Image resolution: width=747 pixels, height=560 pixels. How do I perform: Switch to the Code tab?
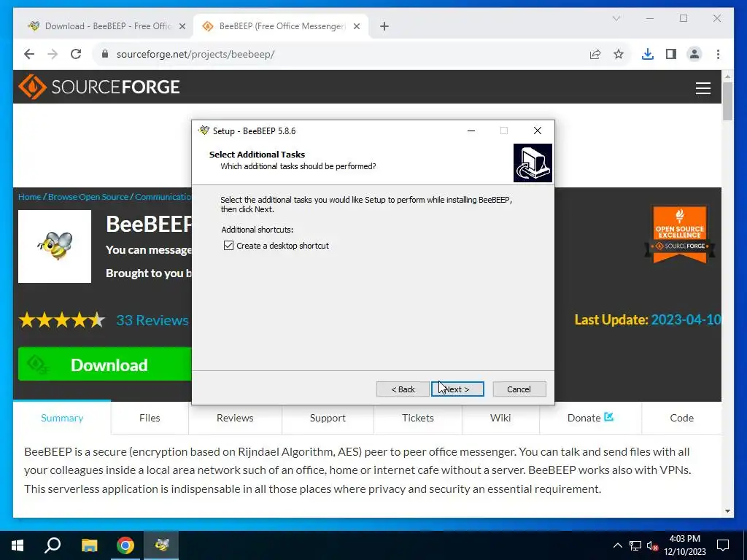(x=682, y=418)
